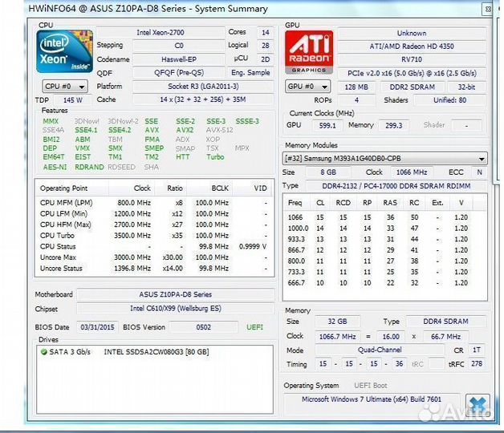Viewport: 504px width, 433px height.
Task: Open the GPU #0 selector dropdown
Action: pyautogui.click(x=307, y=87)
